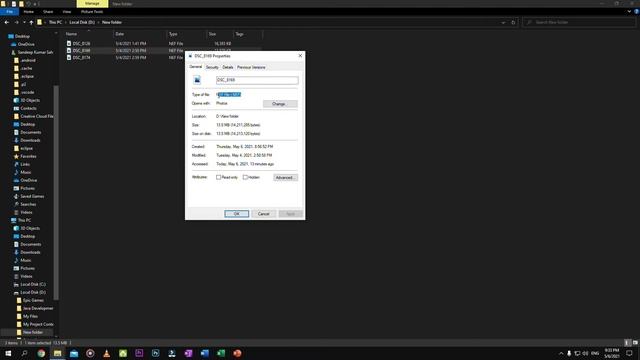The image size is (640, 360).
Task: Select the Picture Tools tab
Action: [x=92, y=12]
